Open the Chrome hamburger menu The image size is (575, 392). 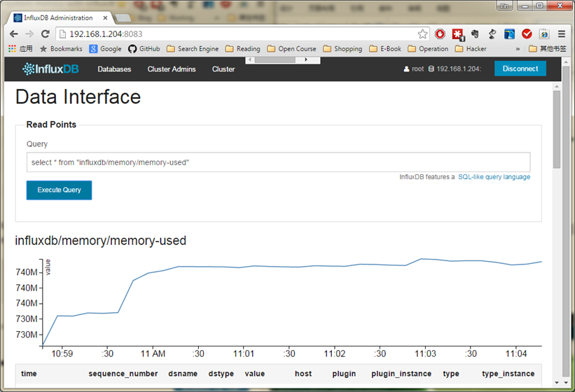point(562,34)
